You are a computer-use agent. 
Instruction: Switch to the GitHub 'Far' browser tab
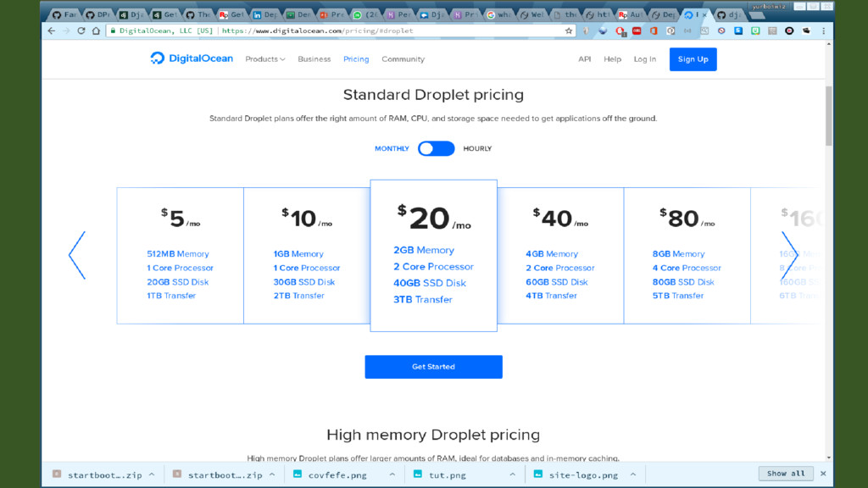64,15
